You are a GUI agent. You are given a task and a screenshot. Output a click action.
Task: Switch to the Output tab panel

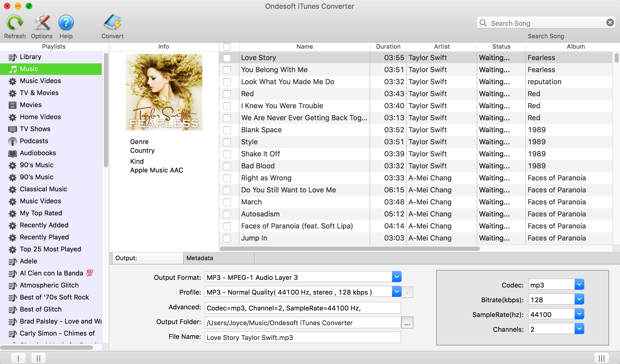[148, 257]
